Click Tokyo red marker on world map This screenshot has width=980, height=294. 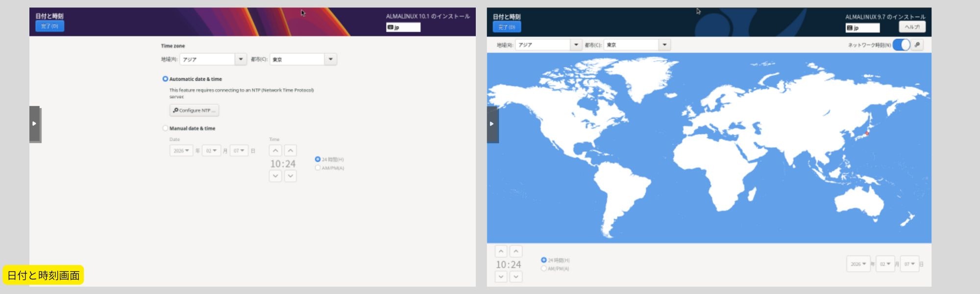867,133
